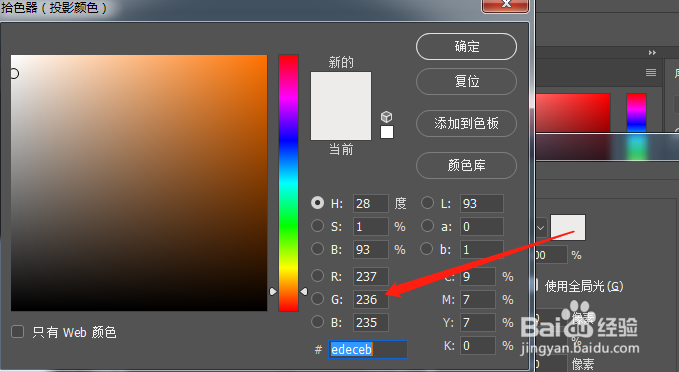Viewport: 679px width, 372px height.
Task: Click the H field showing 28
Action: click(371, 204)
